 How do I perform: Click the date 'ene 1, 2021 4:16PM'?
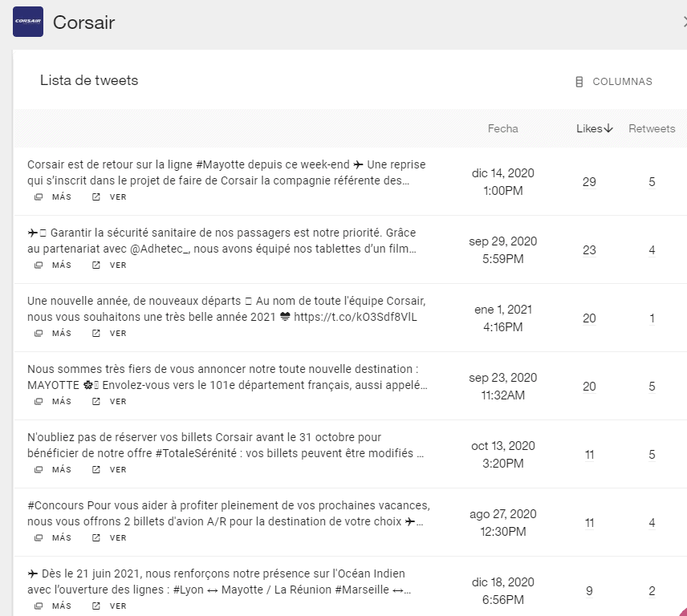(503, 318)
